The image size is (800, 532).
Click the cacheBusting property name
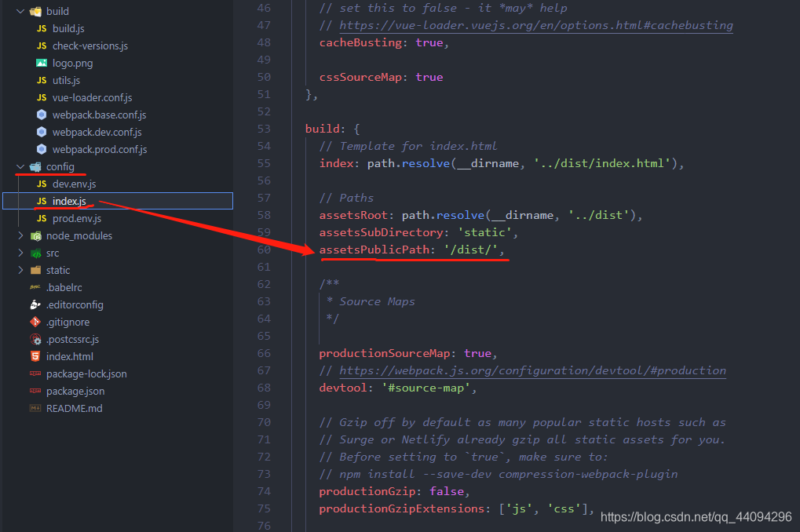(360, 42)
